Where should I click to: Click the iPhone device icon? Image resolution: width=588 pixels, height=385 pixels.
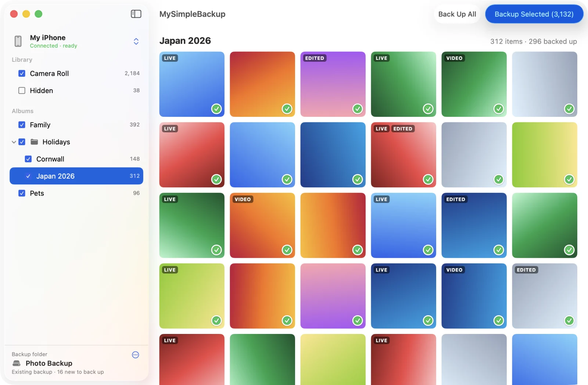[x=18, y=41]
